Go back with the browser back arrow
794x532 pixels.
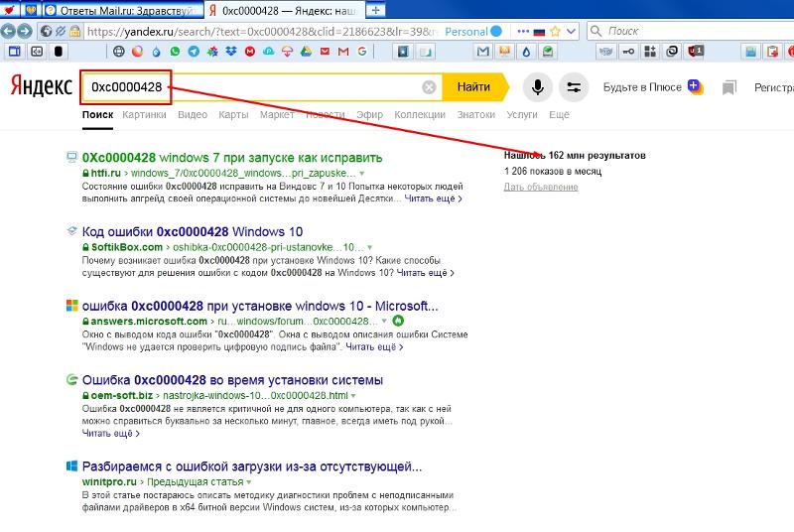coord(7,32)
